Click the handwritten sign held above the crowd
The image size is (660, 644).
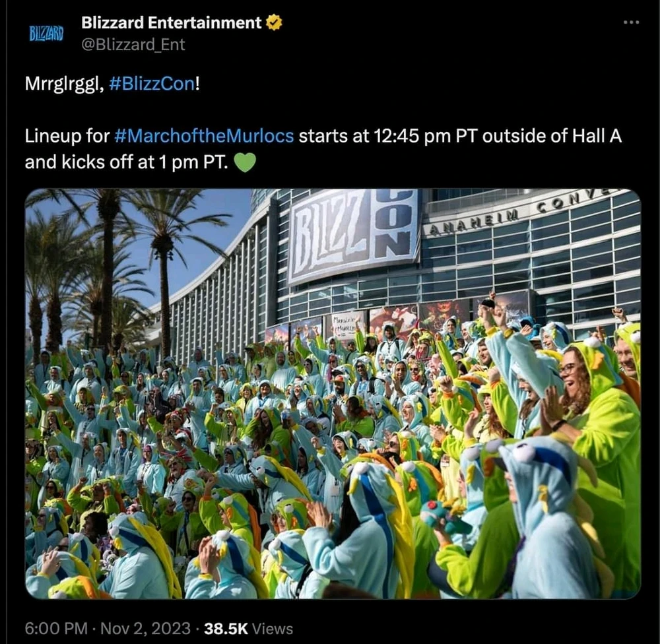(x=347, y=325)
